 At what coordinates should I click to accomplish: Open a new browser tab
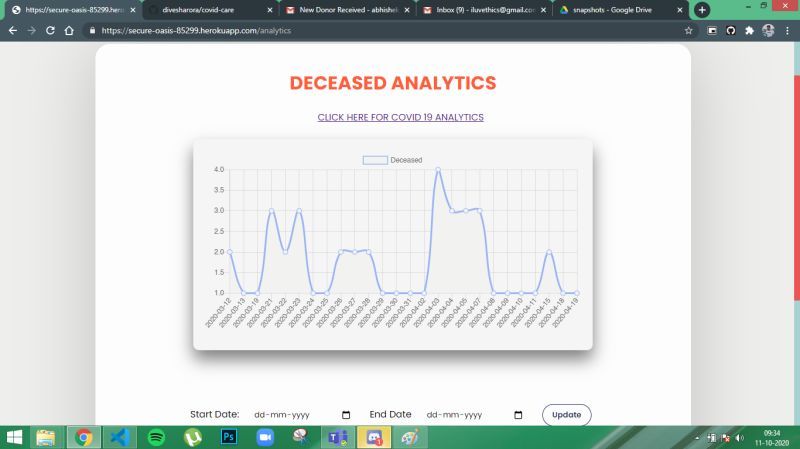[702, 10]
